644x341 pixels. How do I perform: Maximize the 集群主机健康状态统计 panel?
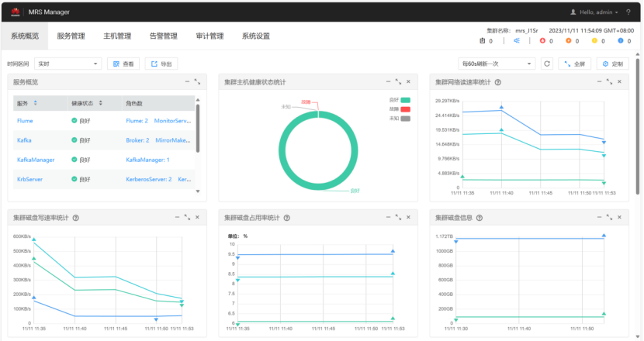coord(398,81)
